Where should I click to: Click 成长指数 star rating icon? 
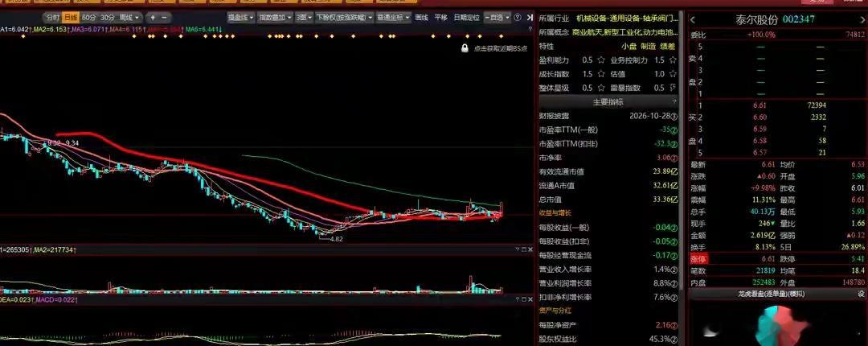[x=600, y=74]
